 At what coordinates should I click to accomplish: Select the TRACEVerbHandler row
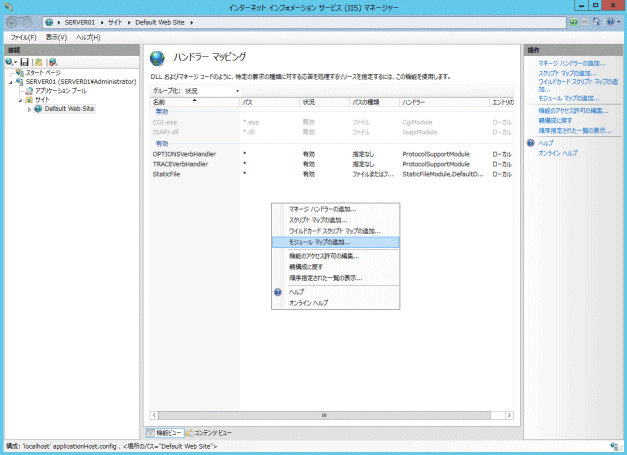[x=332, y=164]
